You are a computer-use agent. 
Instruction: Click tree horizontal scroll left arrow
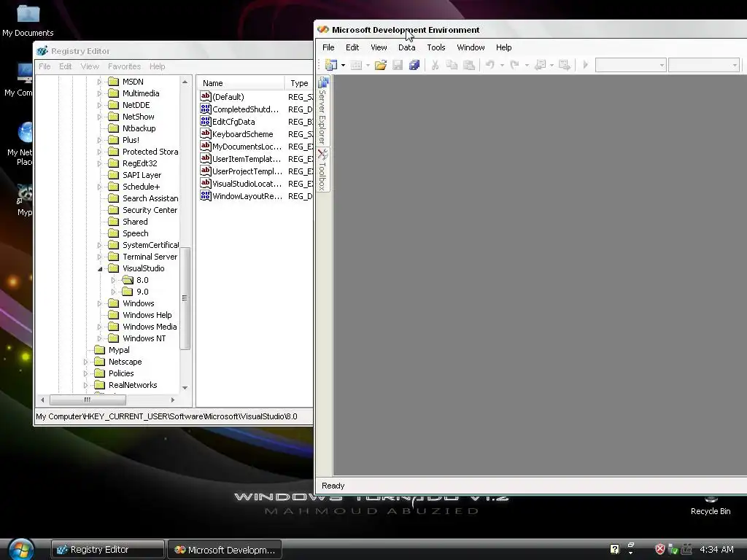coord(43,400)
